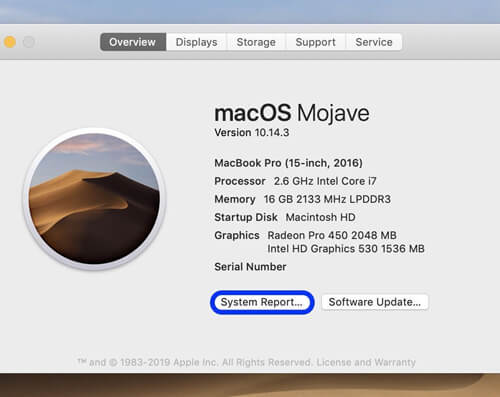Click the Startup Disk label
The image size is (500, 397).
(246, 217)
